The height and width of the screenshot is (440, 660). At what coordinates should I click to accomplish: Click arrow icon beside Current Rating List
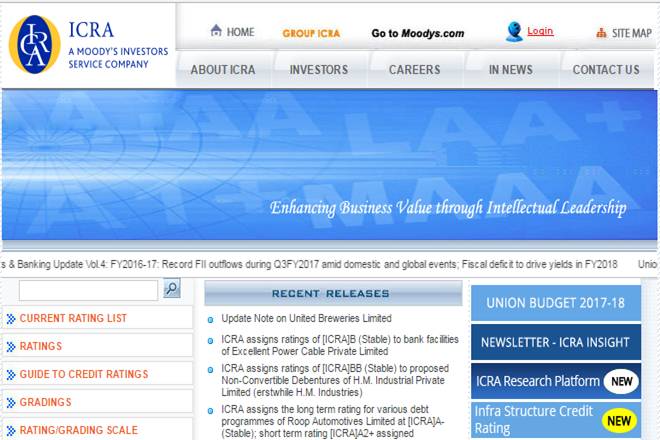pos(11,319)
